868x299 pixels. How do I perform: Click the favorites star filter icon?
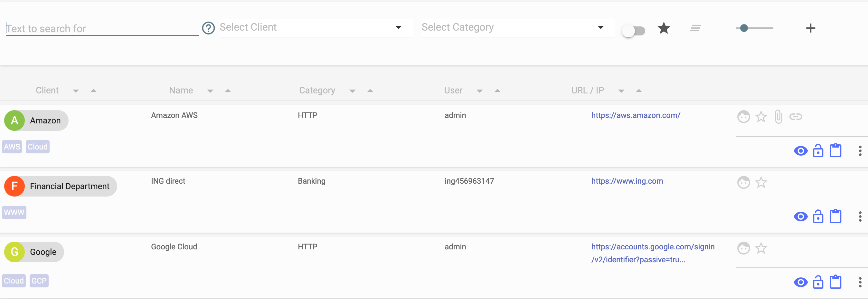(664, 28)
